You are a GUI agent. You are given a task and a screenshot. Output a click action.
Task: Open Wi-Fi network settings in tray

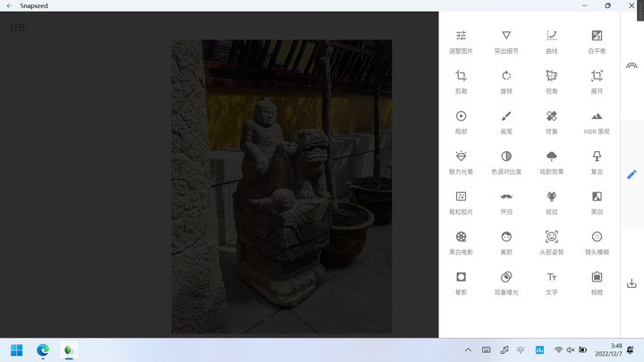click(x=558, y=350)
